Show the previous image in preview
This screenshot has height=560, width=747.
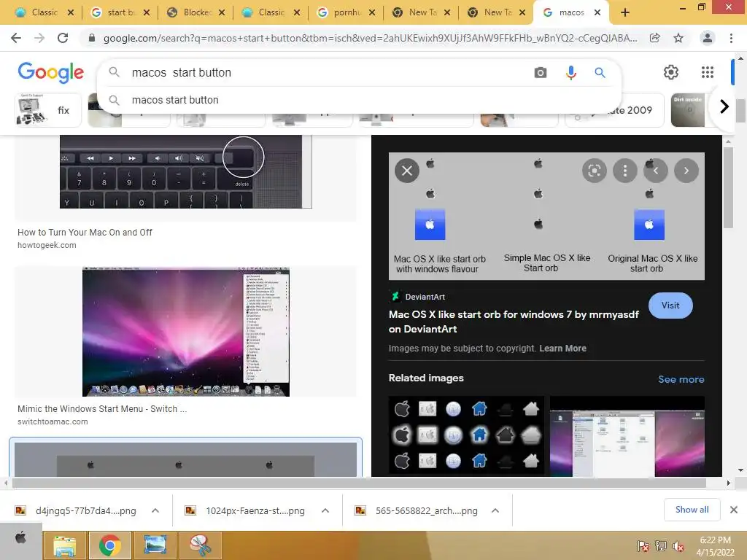pyautogui.click(x=656, y=171)
